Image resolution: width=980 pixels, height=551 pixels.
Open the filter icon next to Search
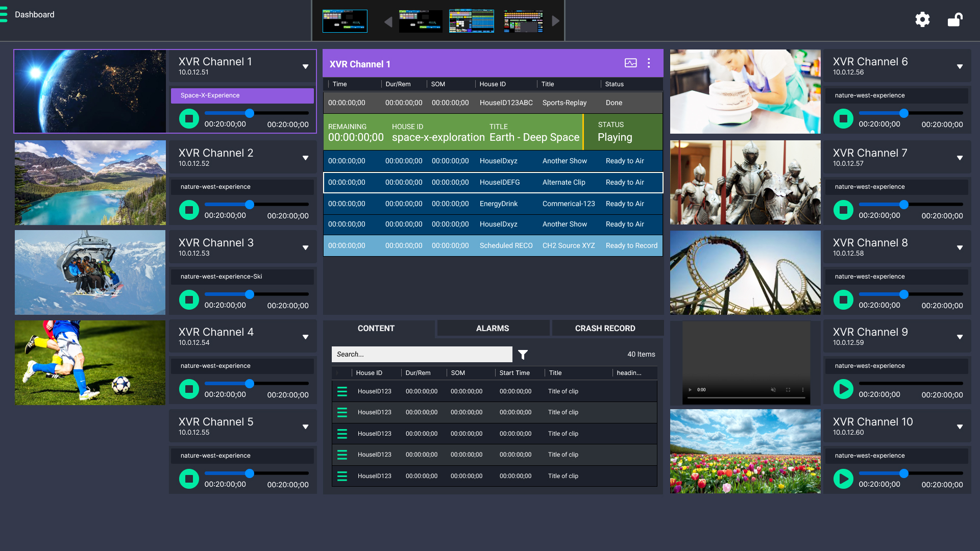(x=523, y=354)
